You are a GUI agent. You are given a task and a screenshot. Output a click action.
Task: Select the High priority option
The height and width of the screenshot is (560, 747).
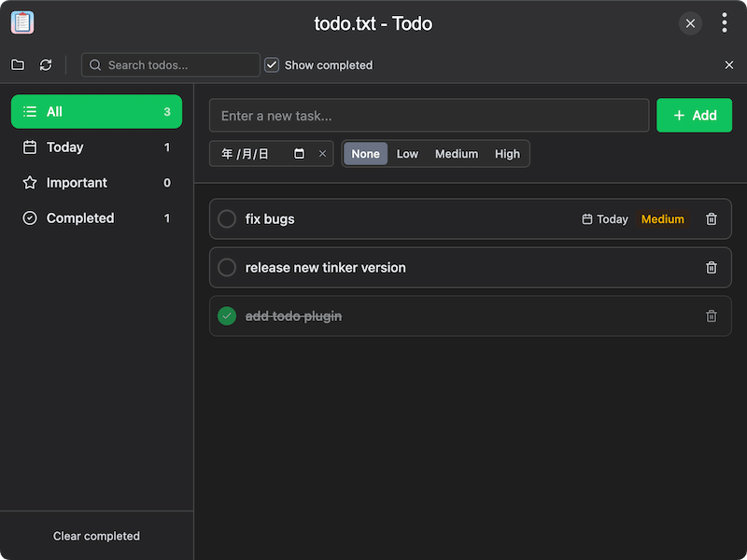click(507, 154)
